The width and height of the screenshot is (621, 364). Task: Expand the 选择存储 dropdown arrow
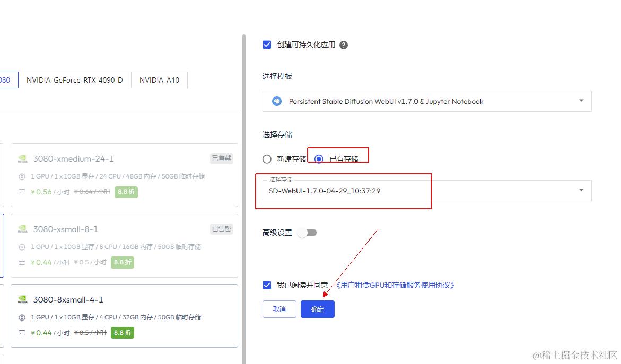(x=581, y=190)
